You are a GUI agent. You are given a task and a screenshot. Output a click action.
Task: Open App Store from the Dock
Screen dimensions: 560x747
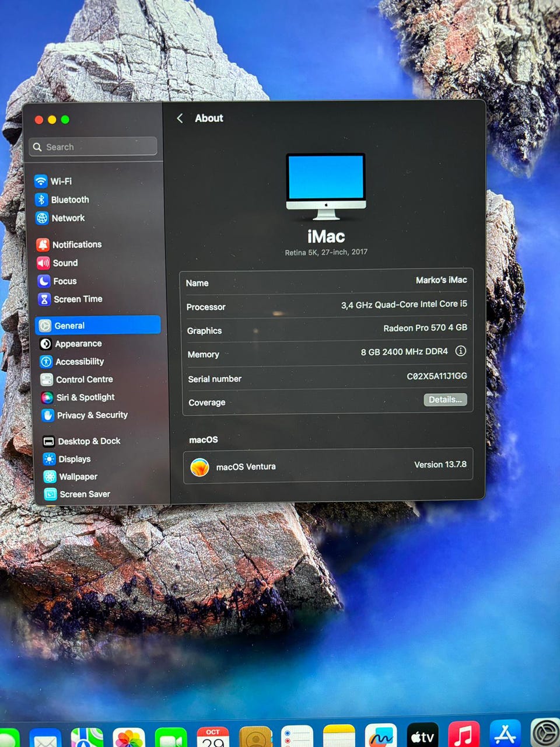(x=506, y=733)
